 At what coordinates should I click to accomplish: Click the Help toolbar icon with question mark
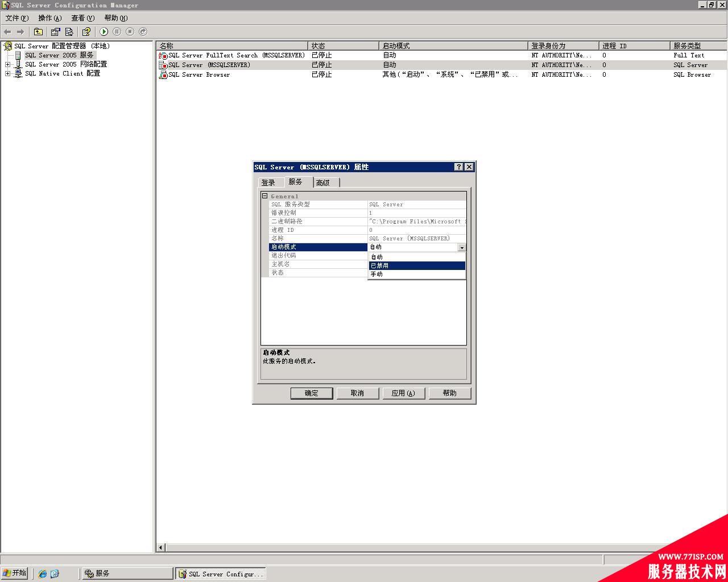(86, 32)
